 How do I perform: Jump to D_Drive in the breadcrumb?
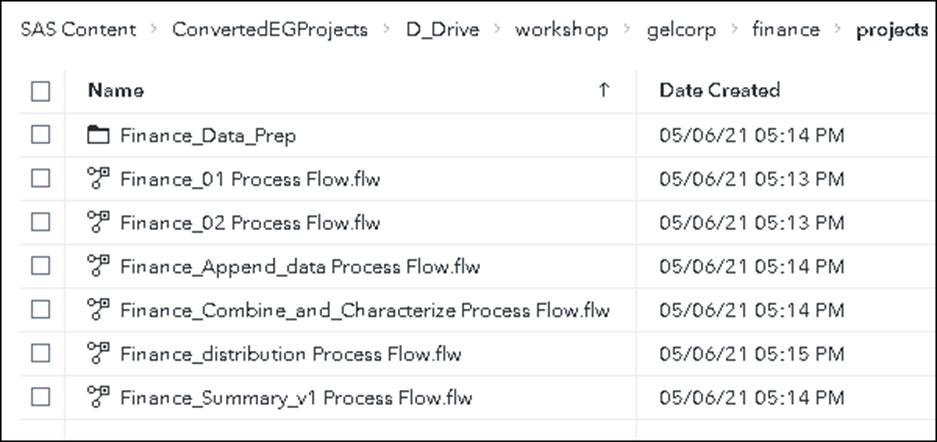coord(442,30)
